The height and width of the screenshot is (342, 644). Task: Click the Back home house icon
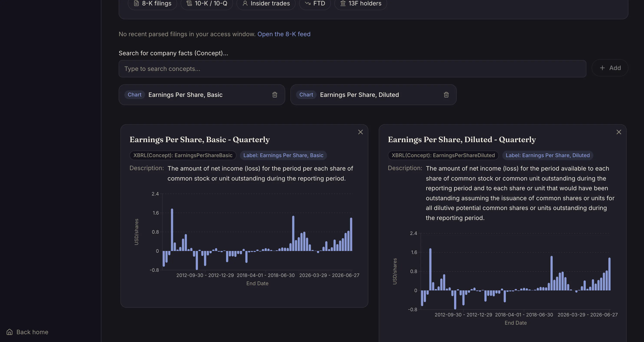click(x=10, y=332)
